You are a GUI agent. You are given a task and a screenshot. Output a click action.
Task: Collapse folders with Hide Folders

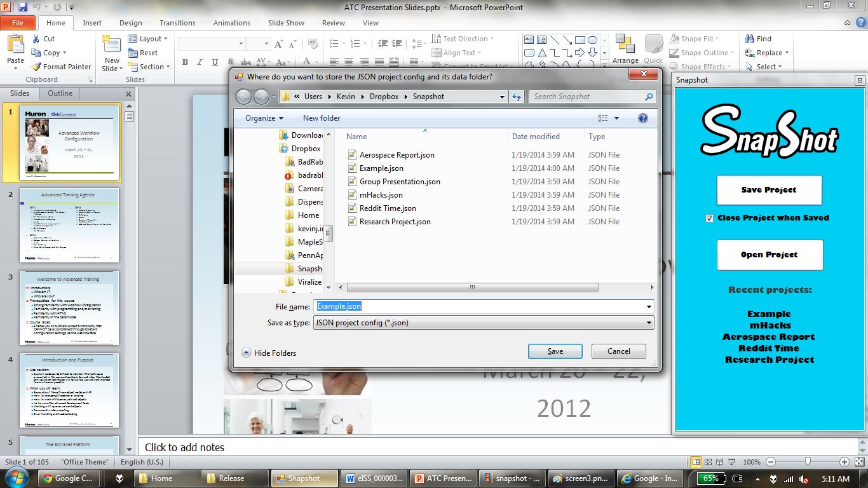(269, 353)
